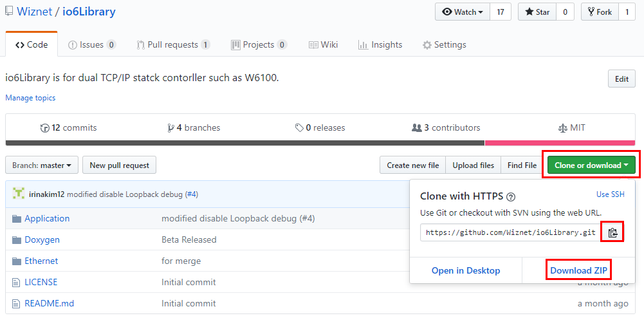644x318 pixels.
Task: Click the Ethernet folder icon
Action: 17,261
